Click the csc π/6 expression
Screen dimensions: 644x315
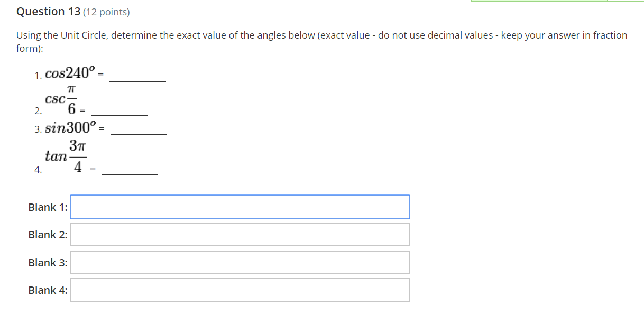61,100
